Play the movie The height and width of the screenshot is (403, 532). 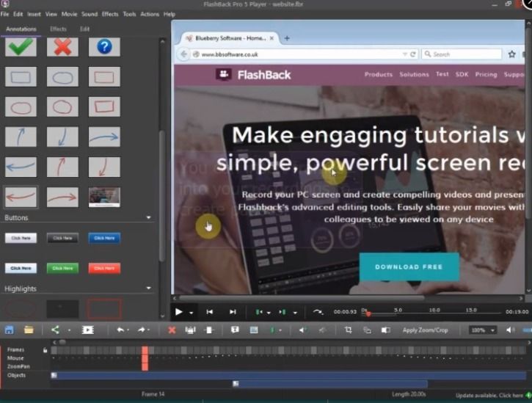tap(179, 312)
